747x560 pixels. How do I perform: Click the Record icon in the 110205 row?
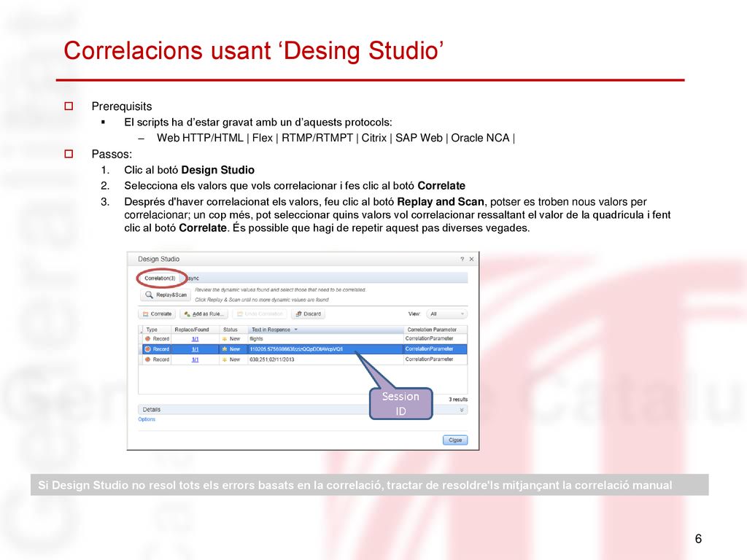click(x=147, y=349)
